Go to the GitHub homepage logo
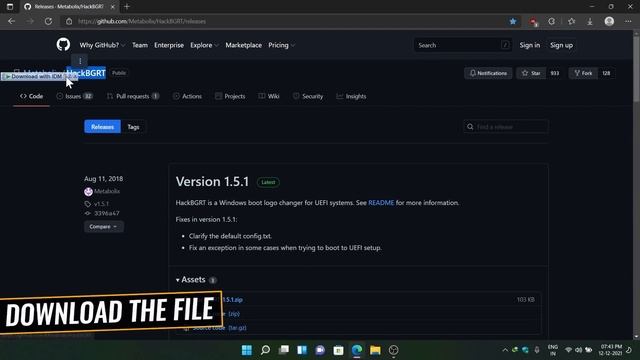640x360 pixels. pos(63,44)
